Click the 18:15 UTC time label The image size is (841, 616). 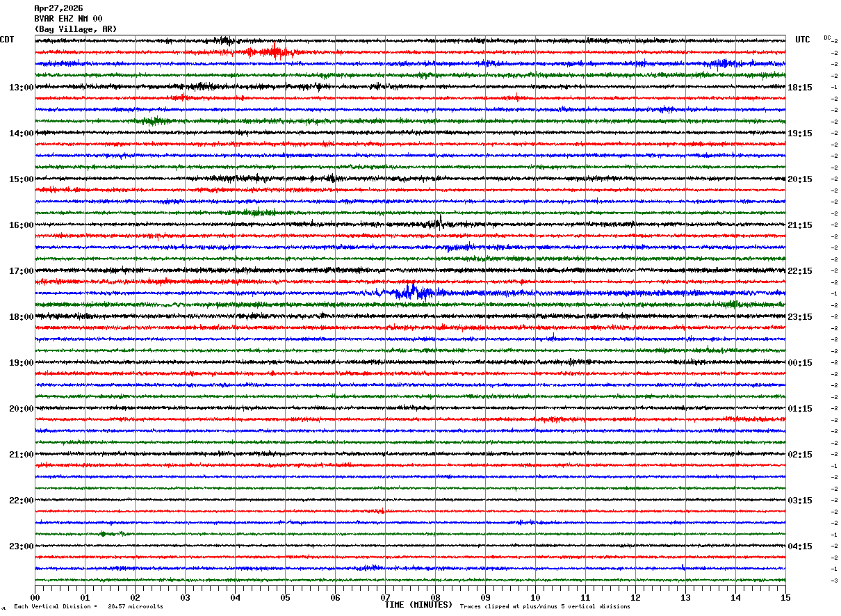800,87
